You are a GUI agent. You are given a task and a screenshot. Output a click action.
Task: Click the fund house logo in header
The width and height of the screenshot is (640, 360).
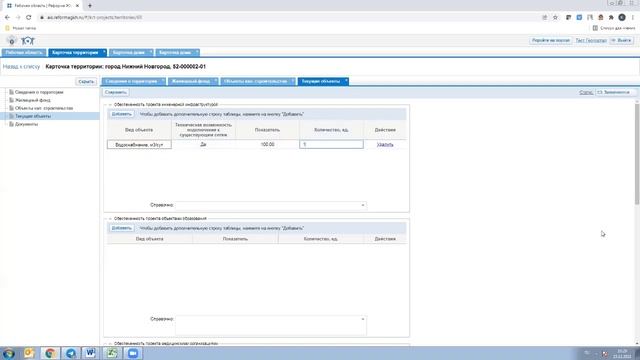(x=28, y=41)
